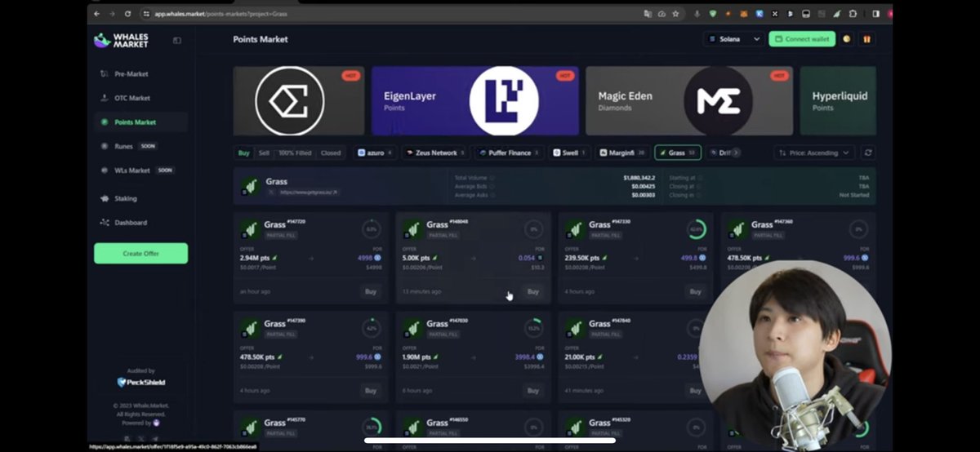
Task: Open the getgrass.io website link
Action: (309, 193)
